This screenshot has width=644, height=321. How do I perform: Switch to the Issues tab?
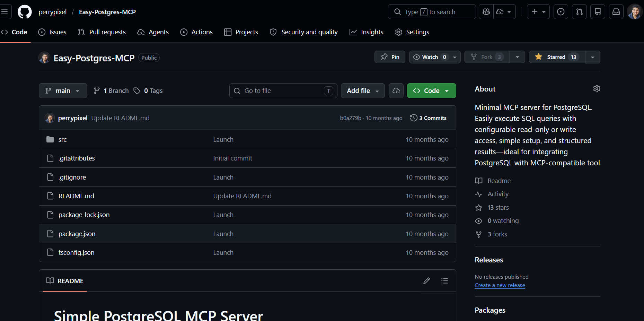pos(52,32)
